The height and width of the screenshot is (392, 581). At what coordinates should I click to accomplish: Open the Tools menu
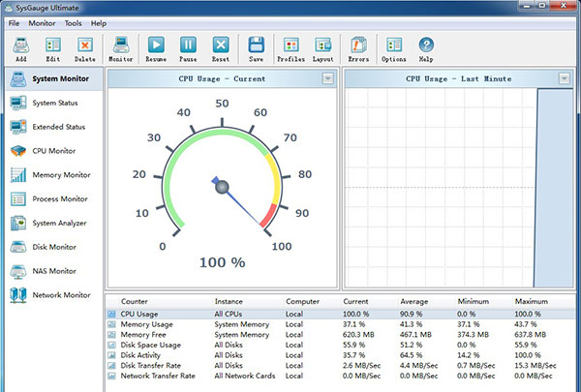(x=73, y=22)
